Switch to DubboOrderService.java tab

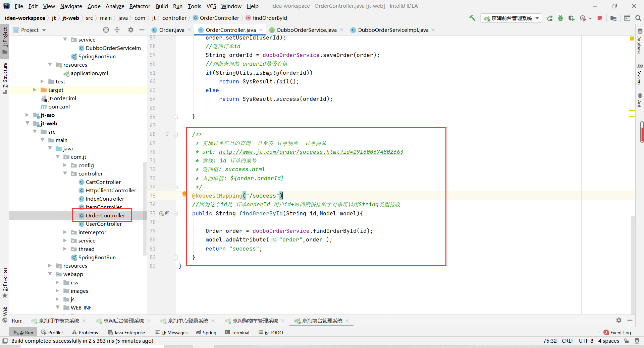(x=306, y=30)
